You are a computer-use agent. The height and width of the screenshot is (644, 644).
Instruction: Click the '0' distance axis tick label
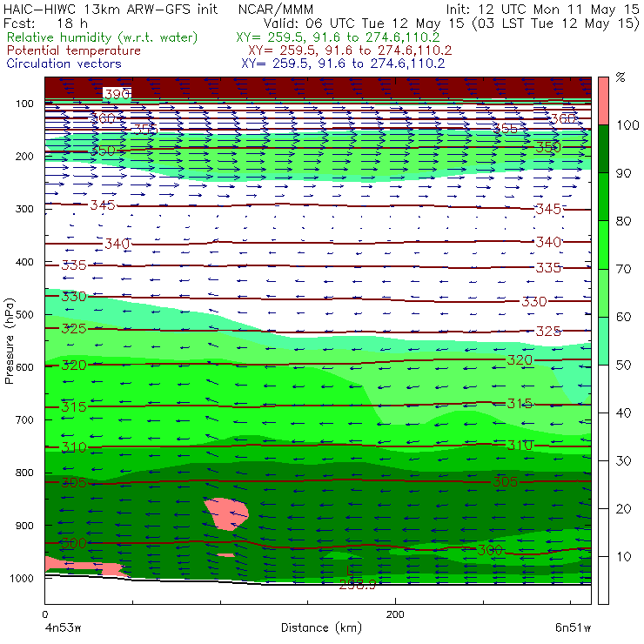click(45, 614)
